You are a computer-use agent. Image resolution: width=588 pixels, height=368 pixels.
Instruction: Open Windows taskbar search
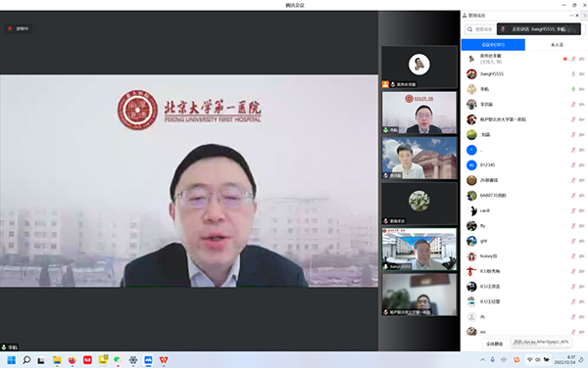click(x=26, y=360)
